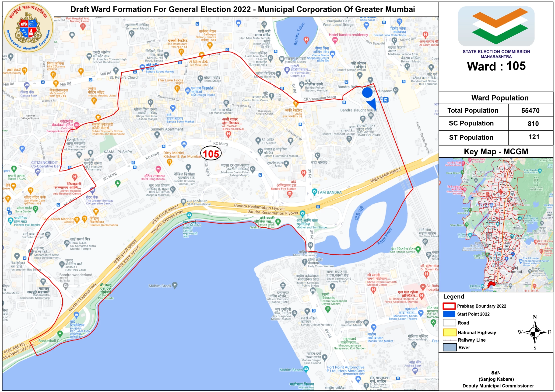555x392 pixels.
Task: Click the Key Map MCGM thumbnail
Action: coord(495,225)
